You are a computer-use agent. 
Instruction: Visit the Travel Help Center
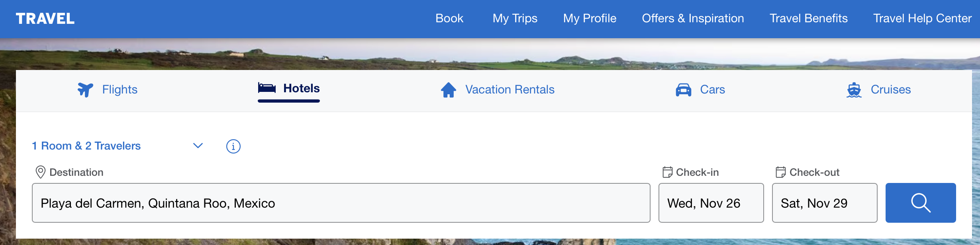[x=922, y=18]
